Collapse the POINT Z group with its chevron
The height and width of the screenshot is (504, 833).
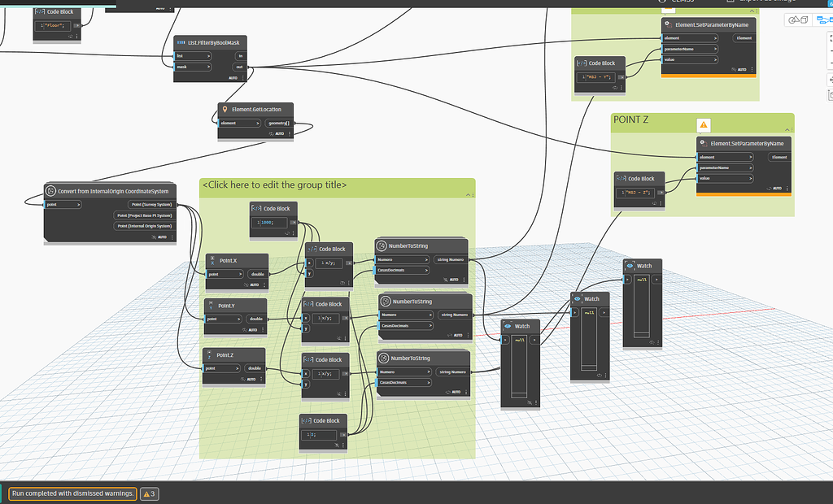787,129
